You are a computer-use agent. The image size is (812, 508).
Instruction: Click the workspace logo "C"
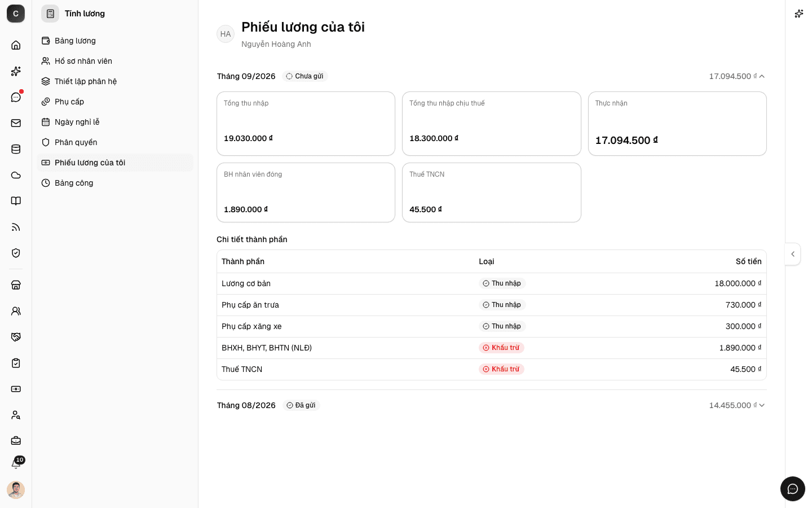(x=16, y=14)
